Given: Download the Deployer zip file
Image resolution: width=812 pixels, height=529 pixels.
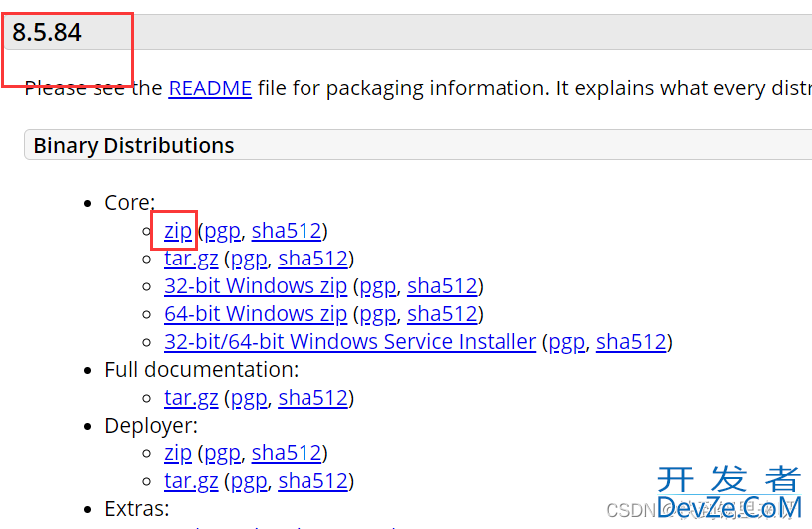Looking at the screenshot, I should point(178,454).
